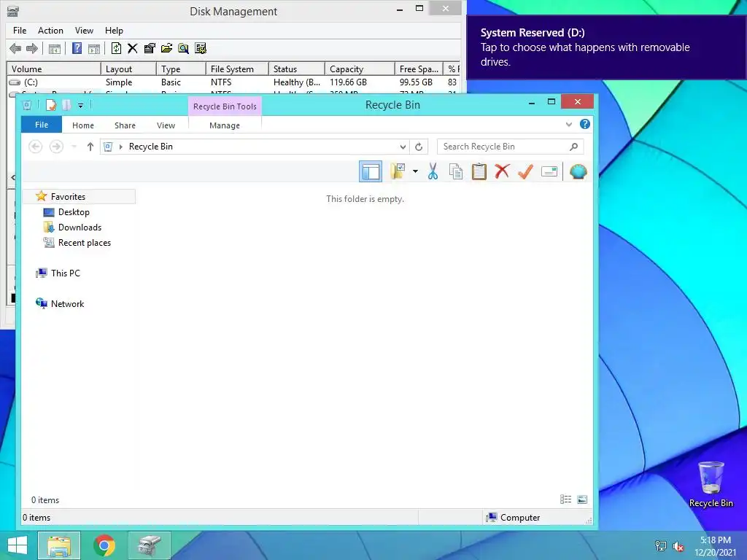Switch to the Share ribbon tab
747x560 pixels.
(125, 125)
